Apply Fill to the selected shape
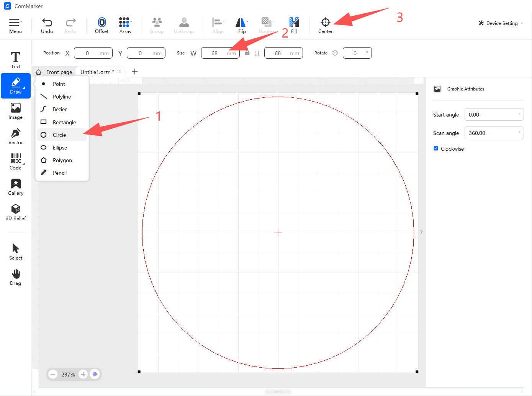 click(294, 25)
